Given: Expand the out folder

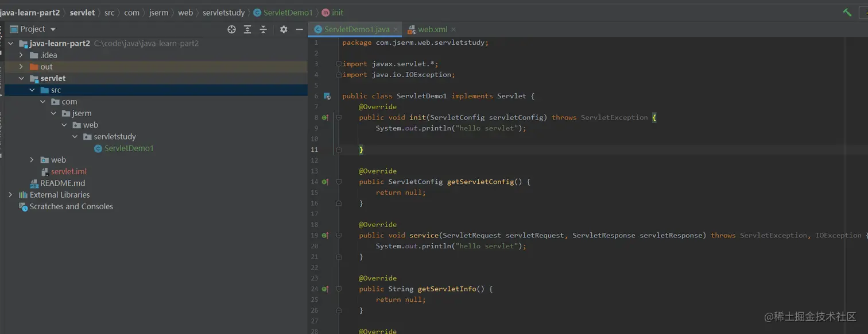Looking at the screenshot, I should coord(21,67).
